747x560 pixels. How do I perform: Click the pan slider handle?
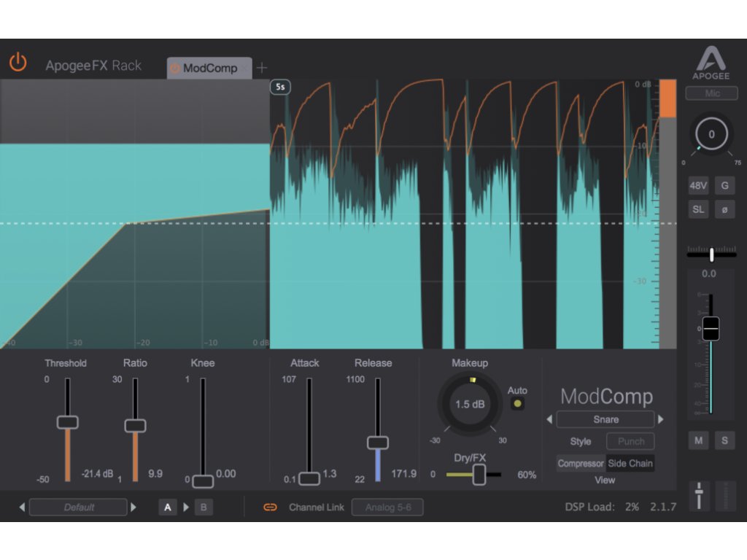point(712,254)
